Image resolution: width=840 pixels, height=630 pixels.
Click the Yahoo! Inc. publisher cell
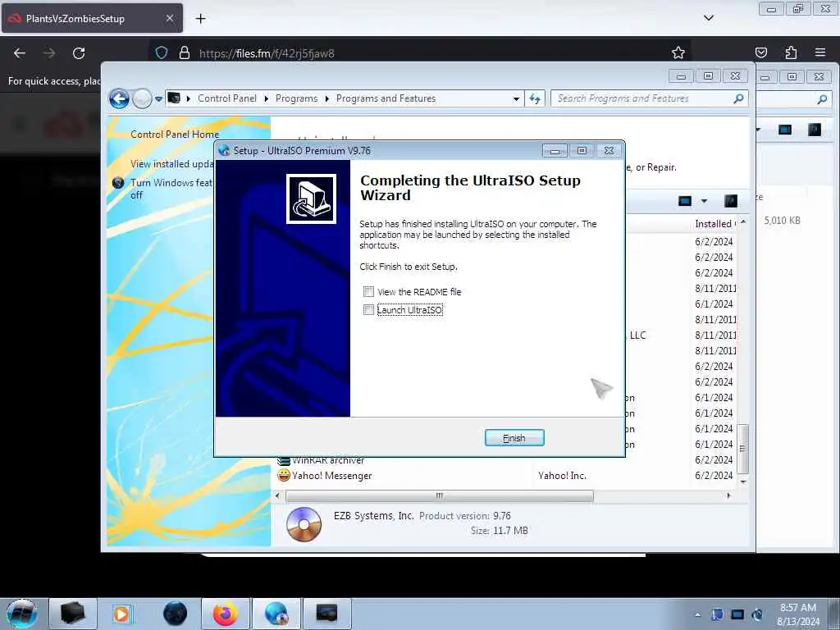tap(562, 476)
